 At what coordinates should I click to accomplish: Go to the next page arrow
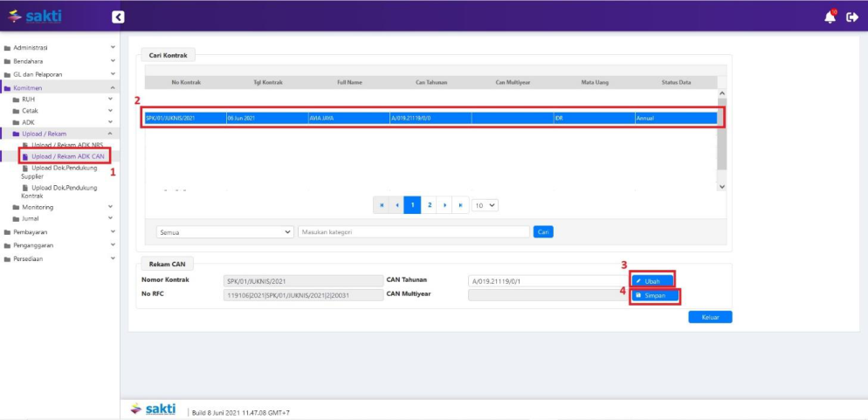click(x=445, y=205)
